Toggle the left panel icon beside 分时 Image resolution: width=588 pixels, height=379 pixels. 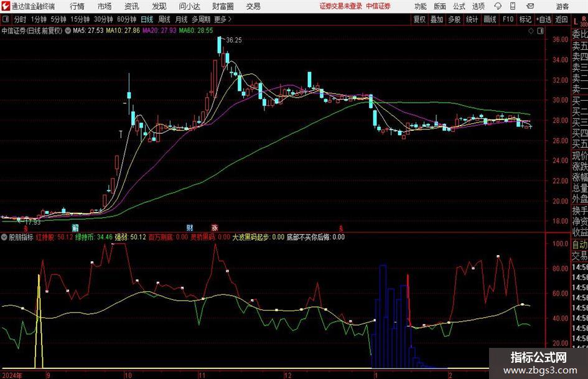coord(6,19)
